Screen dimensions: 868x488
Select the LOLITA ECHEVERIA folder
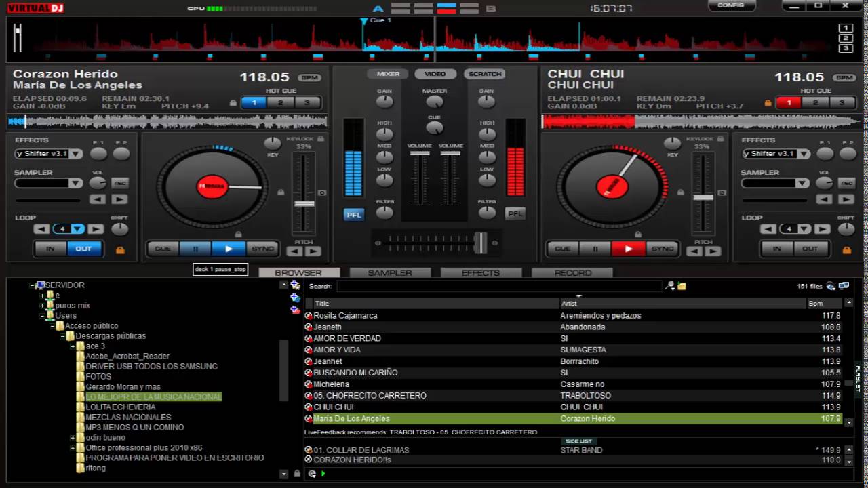tap(120, 407)
